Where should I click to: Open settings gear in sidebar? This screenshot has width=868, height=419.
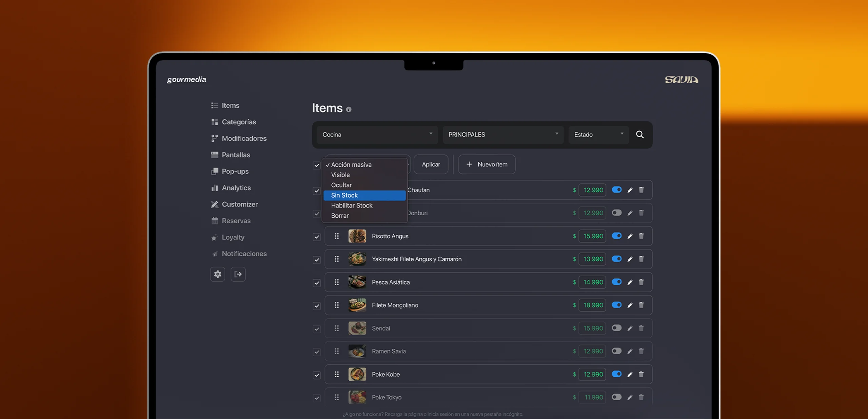(217, 274)
